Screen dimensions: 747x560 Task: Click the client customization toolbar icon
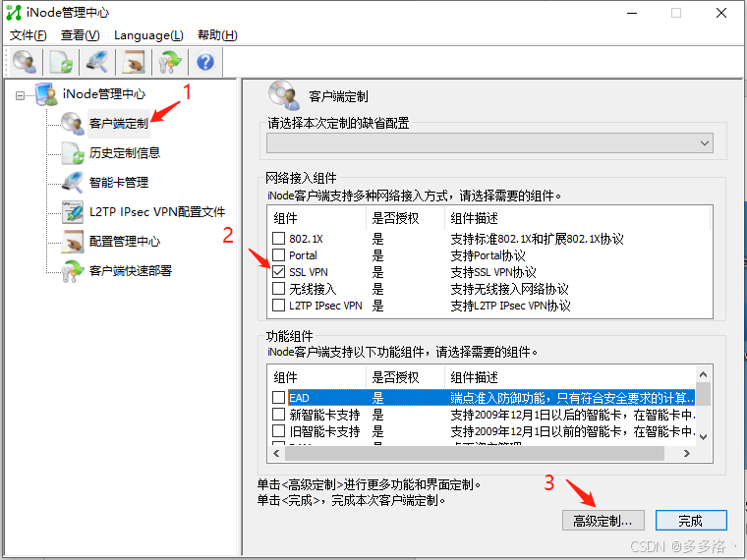tap(25, 62)
